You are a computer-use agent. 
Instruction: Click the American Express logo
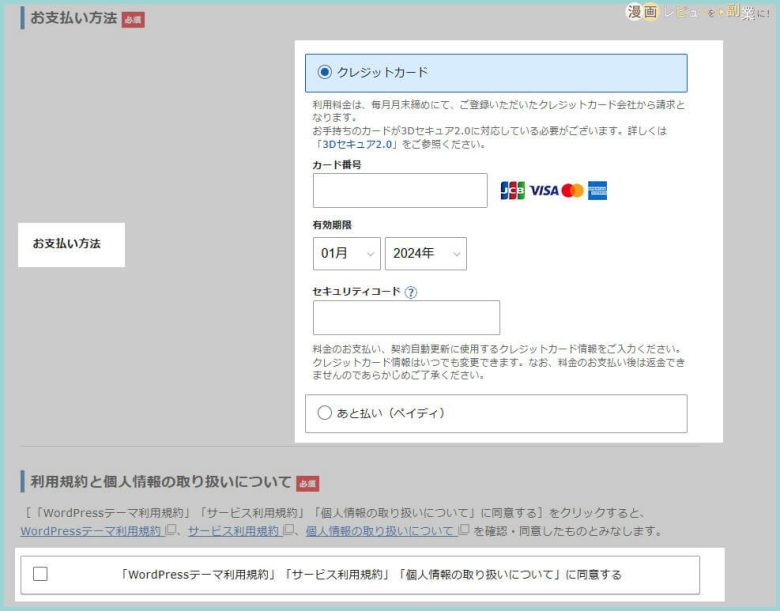pos(598,190)
